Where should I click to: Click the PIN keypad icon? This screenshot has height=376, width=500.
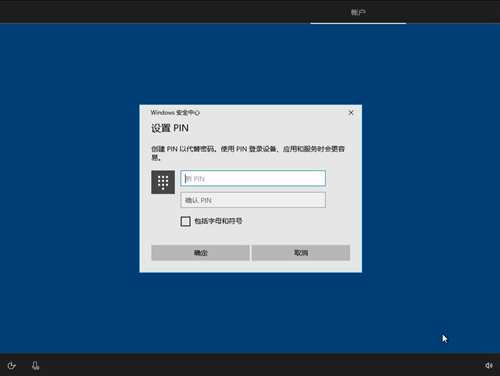point(163,182)
